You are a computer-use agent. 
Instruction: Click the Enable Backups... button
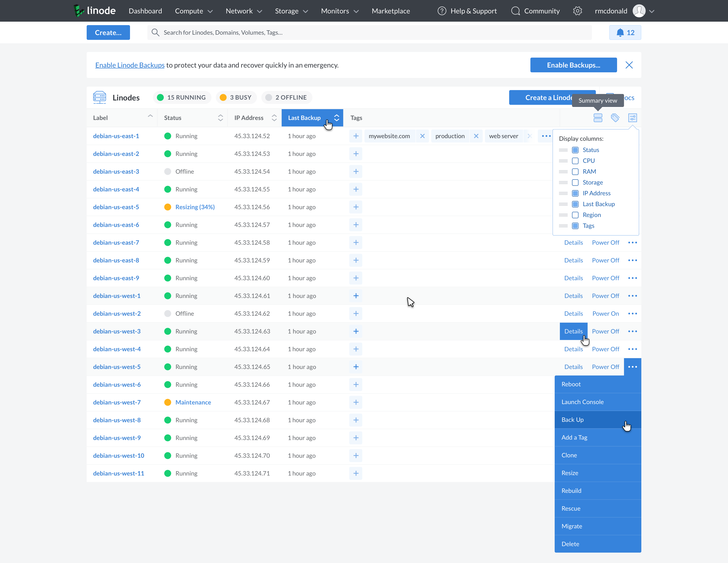coord(573,65)
